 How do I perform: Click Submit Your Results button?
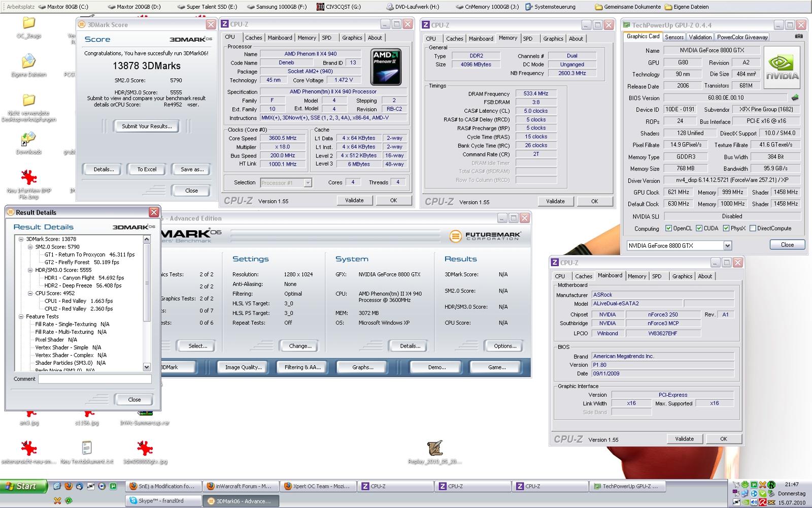click(x=147, y=126)
